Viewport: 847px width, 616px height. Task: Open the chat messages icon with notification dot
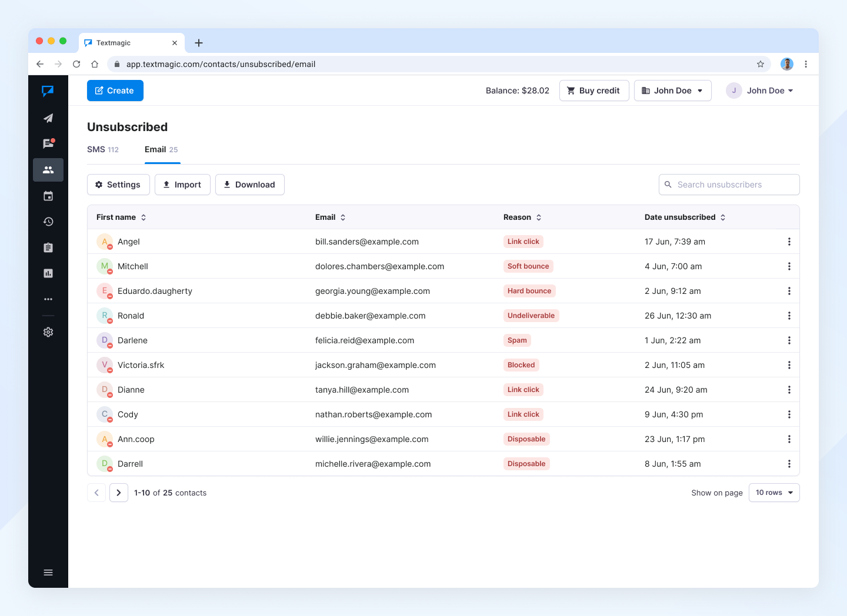48,144
